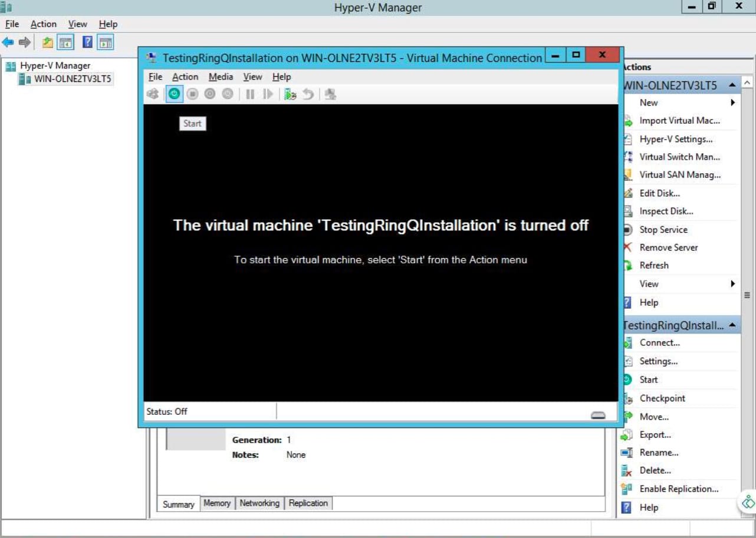
Task: Send Ctrl+Alt+Delete using the toolbar icon
Action: click(152, 93)
